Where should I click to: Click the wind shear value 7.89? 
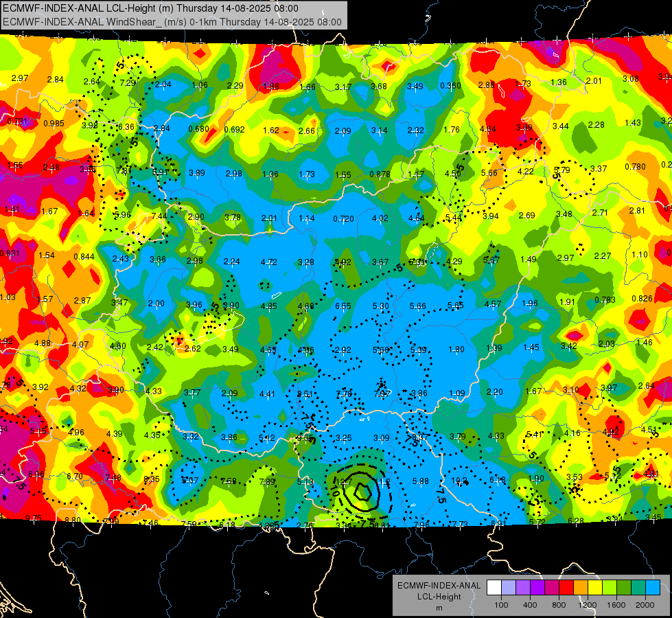pyautogui.click(x=267, y=481)
